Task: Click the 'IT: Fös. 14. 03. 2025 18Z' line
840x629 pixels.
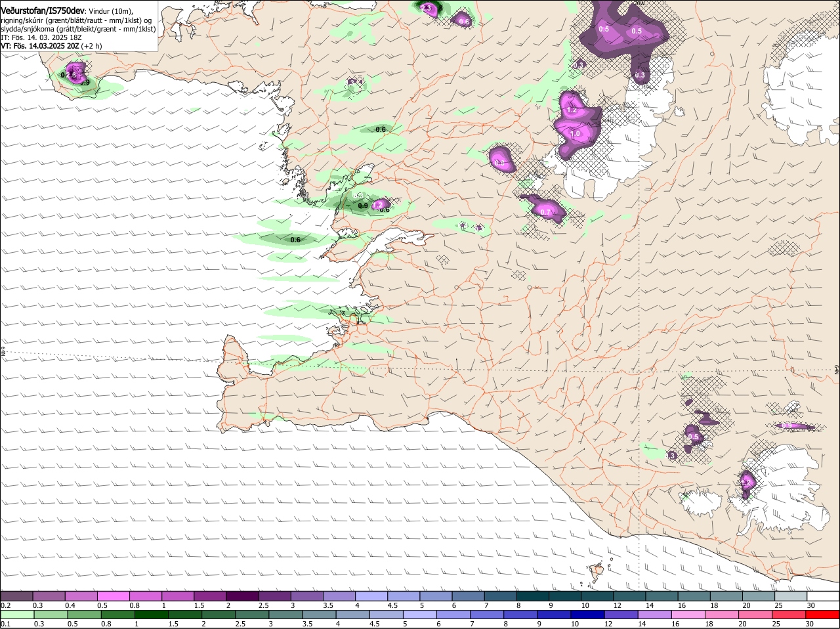Action: (x=41, y=37)
